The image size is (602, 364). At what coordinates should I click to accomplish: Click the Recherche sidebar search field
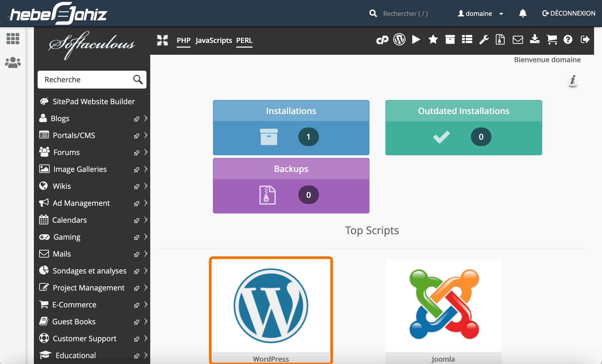tap(92, 79)
